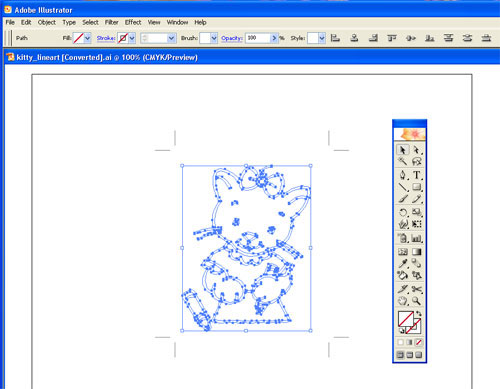Select the Warp tool
The image size is (500, 389).
tap(403, 224)
